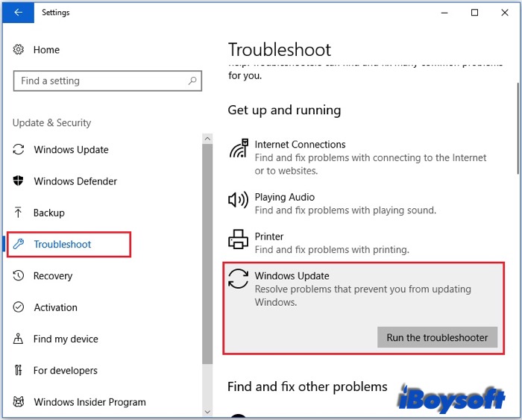Click the Backup arrow icon
Image resolution: width=522 pixels, height=420 pixels.
[x=19, y=213]
